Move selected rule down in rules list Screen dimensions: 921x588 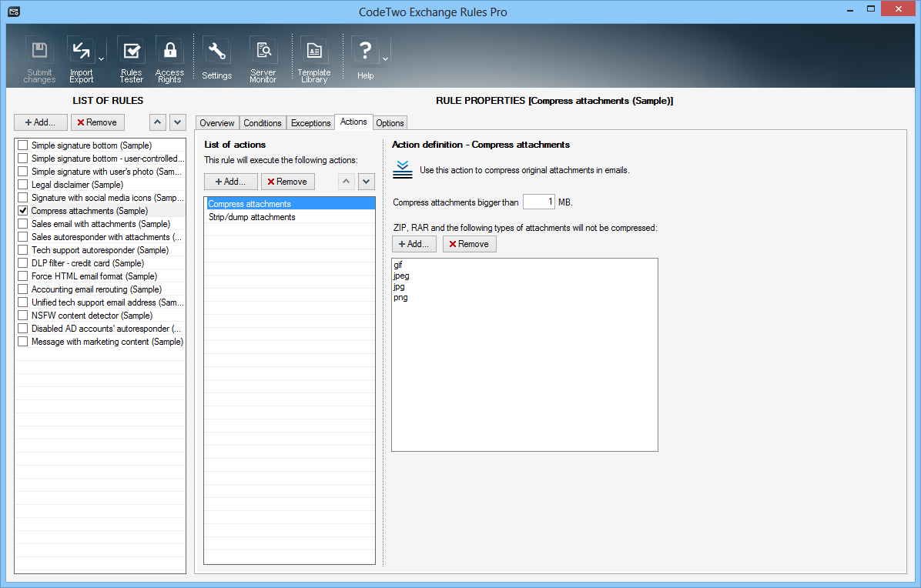pyautogui.click(x=177, y=122)
